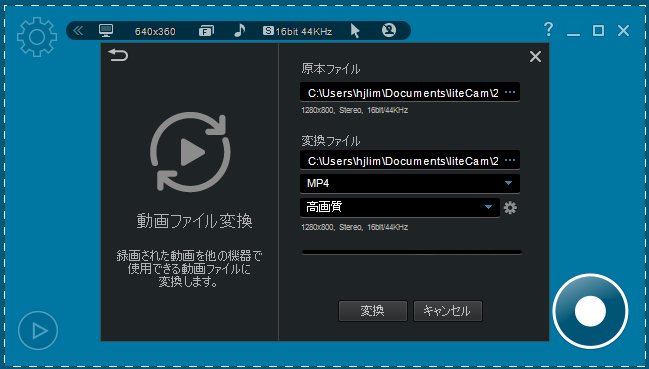Go back using the return arrow icon
Image resolution: width=649 pixels, height=369 pixels.
(x=118, y=55)
